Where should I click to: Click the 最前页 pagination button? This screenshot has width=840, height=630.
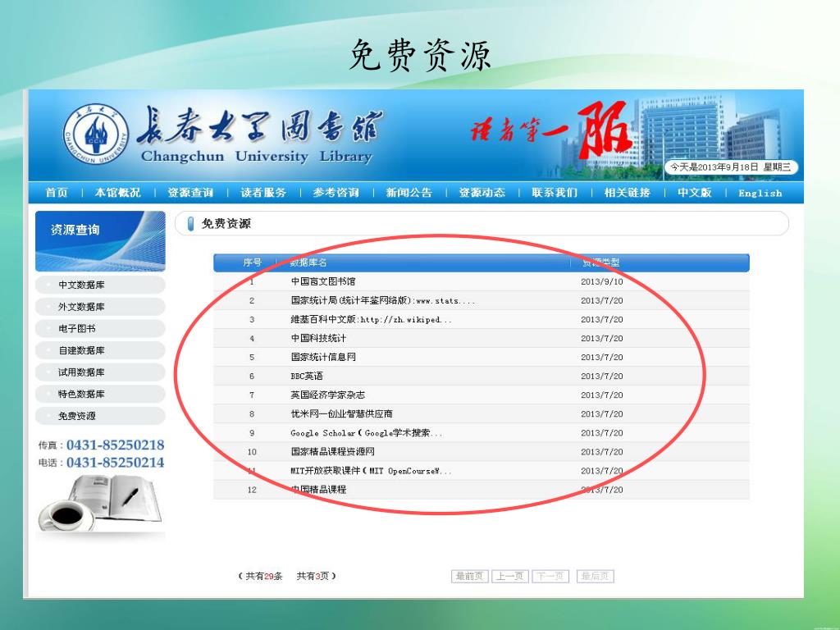pos(470,577)
